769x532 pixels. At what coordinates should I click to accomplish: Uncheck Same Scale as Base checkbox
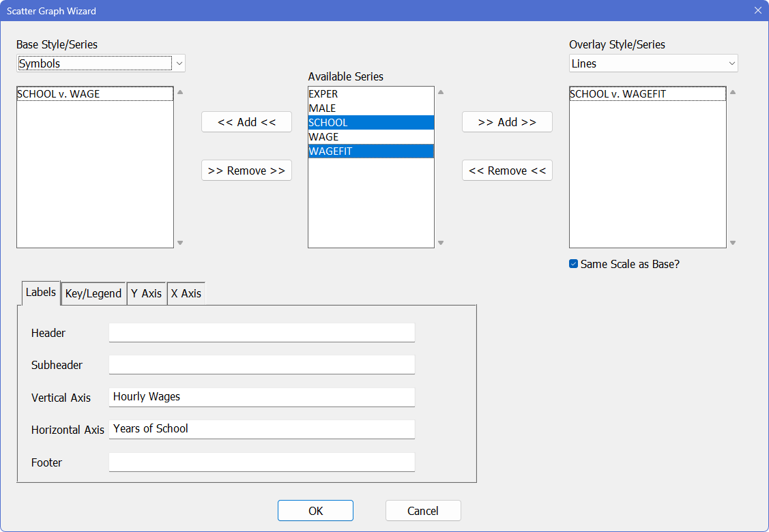pos(574,264)
